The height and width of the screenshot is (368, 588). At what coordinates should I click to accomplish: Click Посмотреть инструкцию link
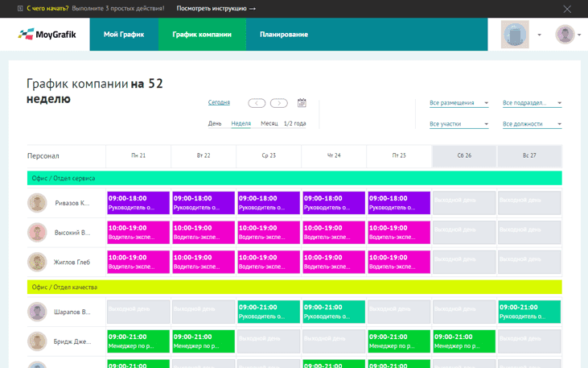tap(216, 9)
